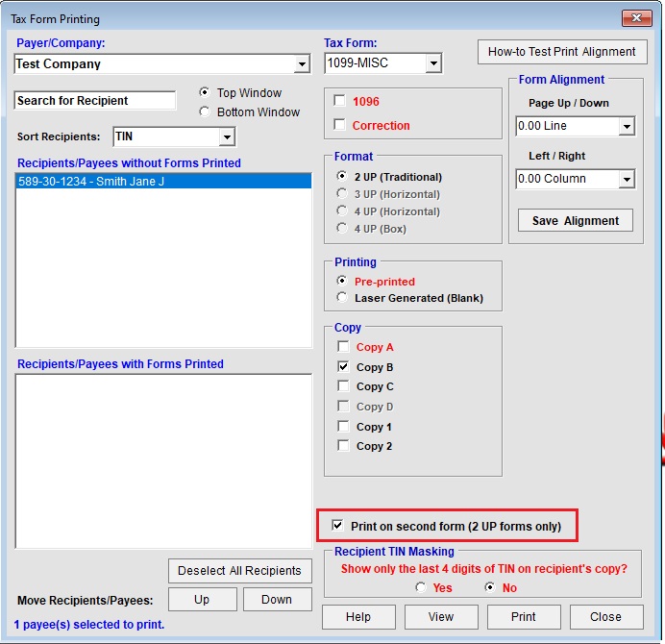Select recipient 589-30-1234 - Smith Jane J
The height and width of the screenshot is (644, 665).
[163, 181]
